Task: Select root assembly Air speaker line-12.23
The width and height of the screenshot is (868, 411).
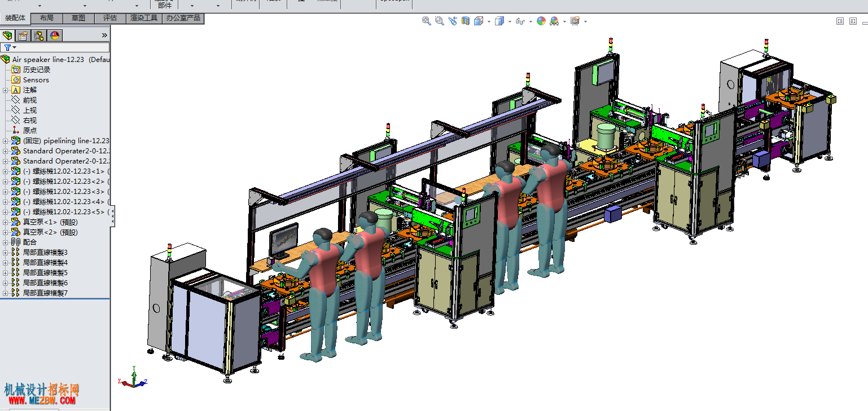Action: [x=55, y=59]
